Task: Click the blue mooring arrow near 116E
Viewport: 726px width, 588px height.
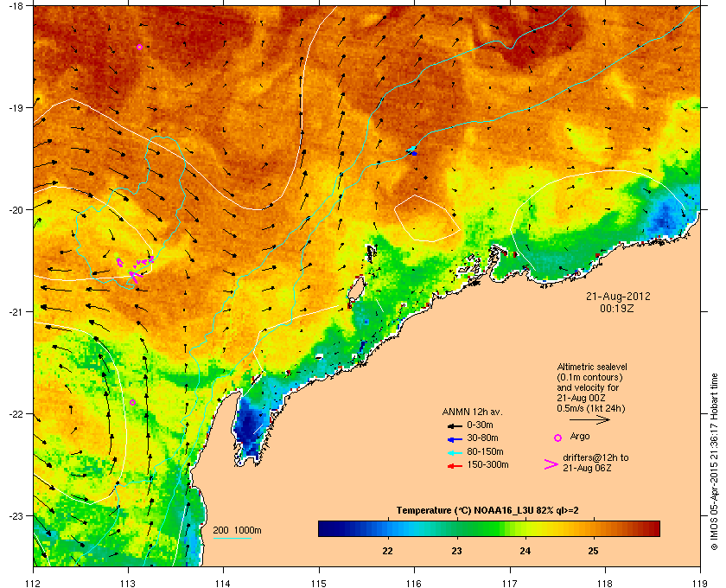Action: point(412,151)
